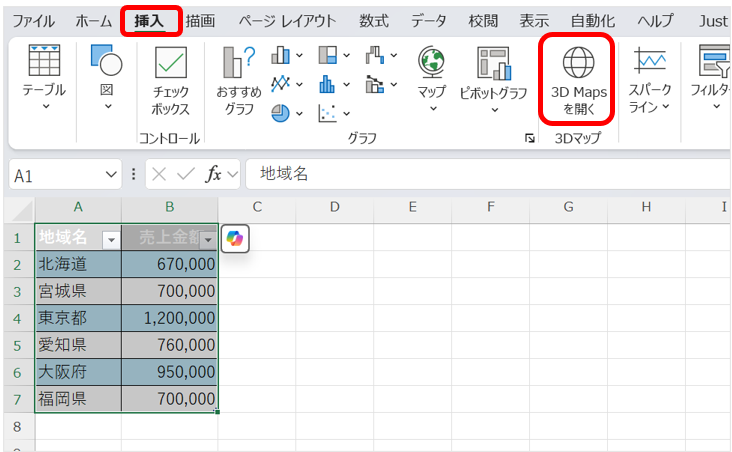Switch to the 描画 tab
The image size is (732, 452).
click(x=200, y=21)
